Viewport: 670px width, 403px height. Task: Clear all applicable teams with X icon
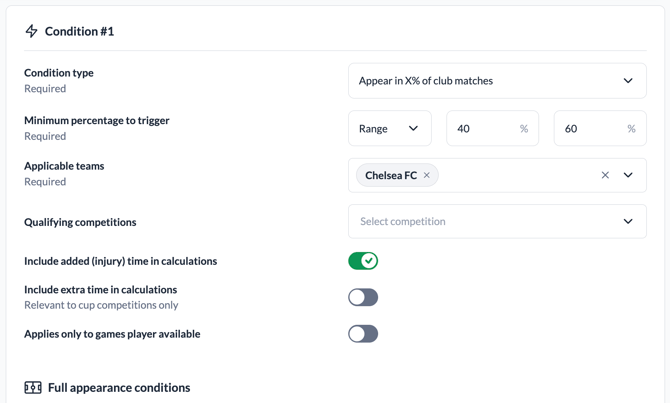coord(605,175)
